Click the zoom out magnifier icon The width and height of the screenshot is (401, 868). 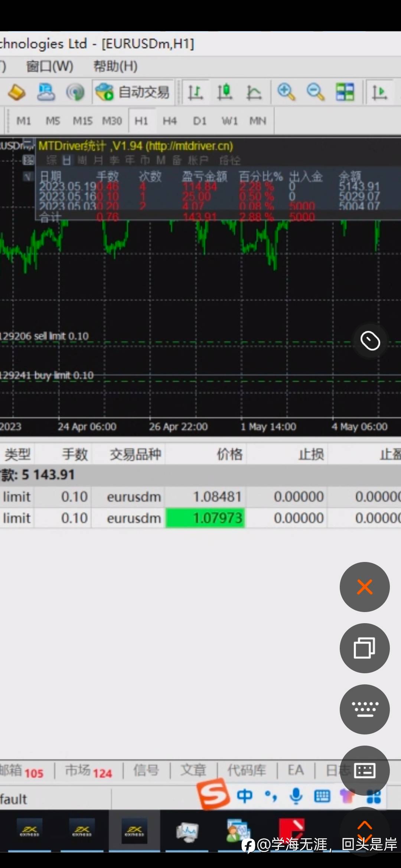tap(316, 92)
